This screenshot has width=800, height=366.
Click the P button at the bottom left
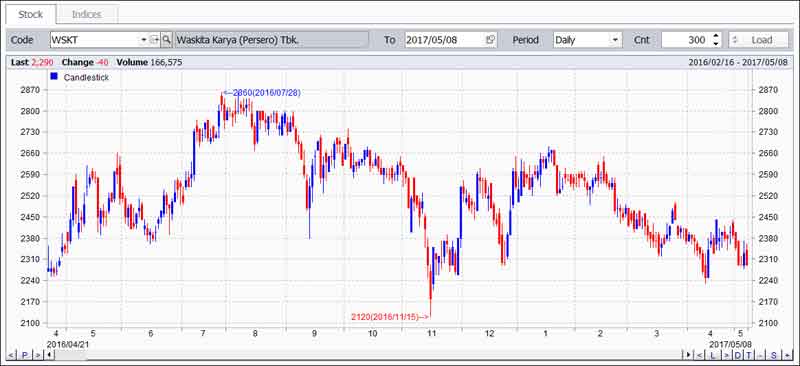24,355
